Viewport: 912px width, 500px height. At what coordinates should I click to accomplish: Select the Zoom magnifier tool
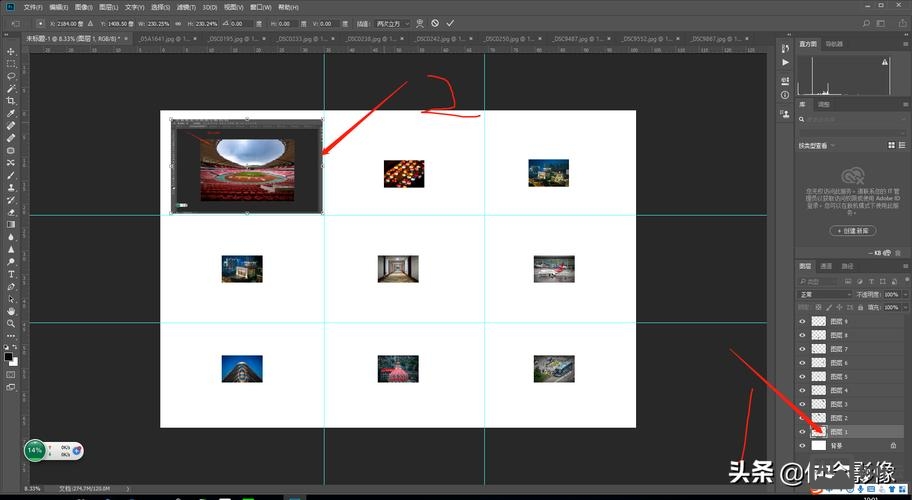tap(11, 323)
